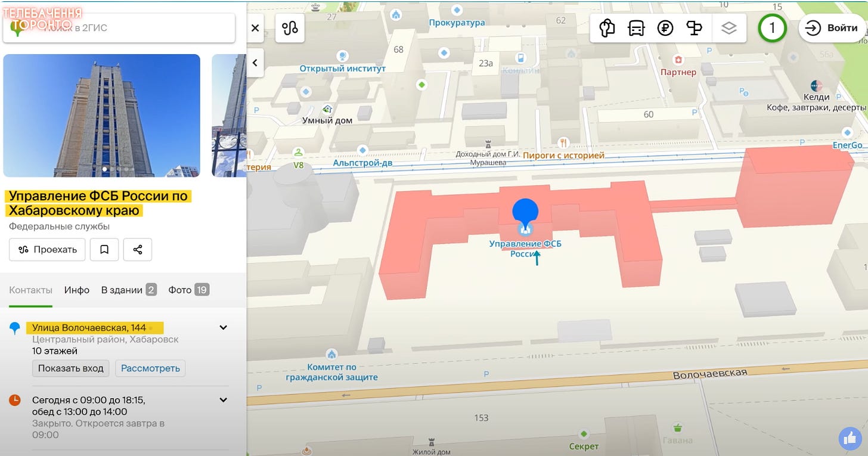Click the Доходный дом Мурашева landmark icon
This screenshot has width=868, height=456.
[488, 144]
